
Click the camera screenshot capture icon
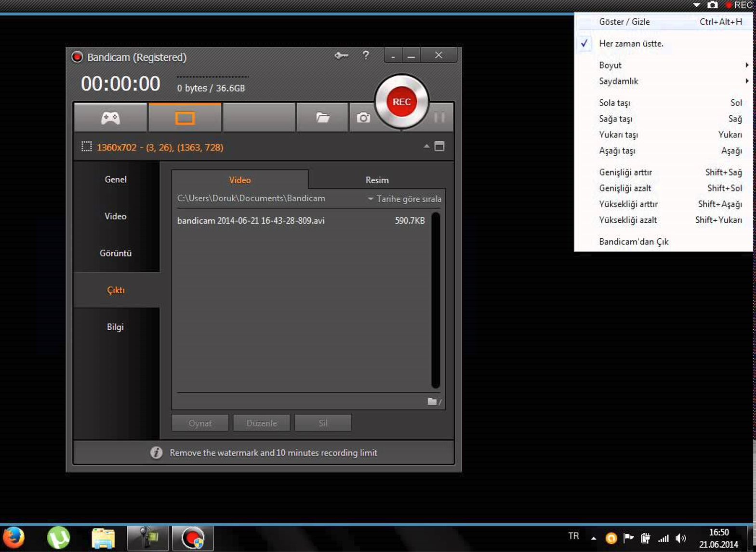pos(363,118)
